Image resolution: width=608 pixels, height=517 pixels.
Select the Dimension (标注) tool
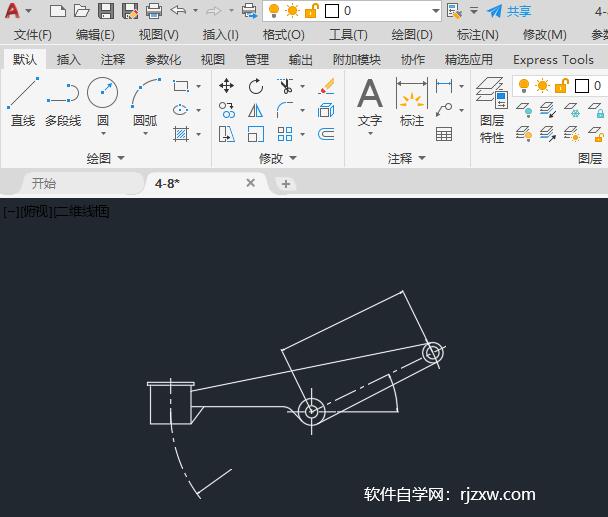tap(412, 102)
